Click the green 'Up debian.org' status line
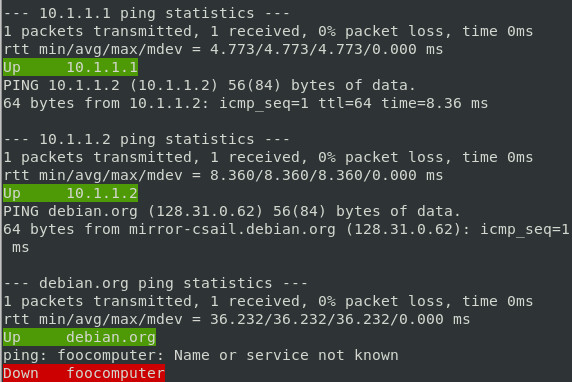This screenshot has width=572, height=382. pyautogui.click(x=80, y=337)
